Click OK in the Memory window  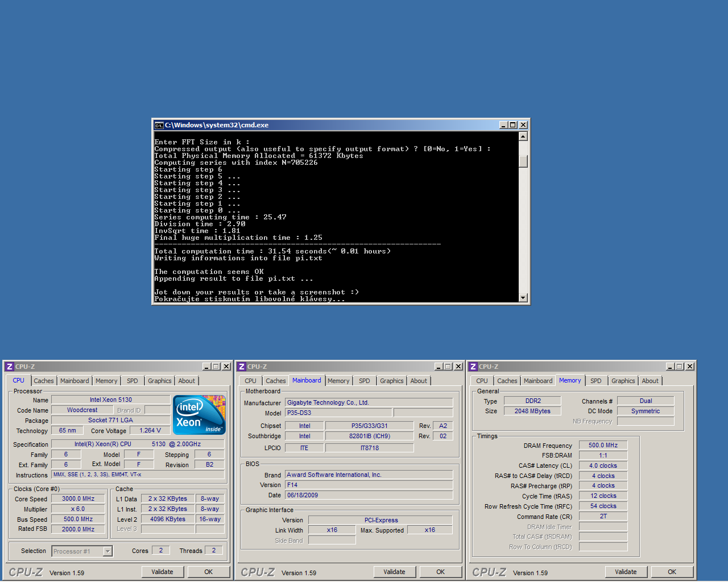tap(672, 572)
